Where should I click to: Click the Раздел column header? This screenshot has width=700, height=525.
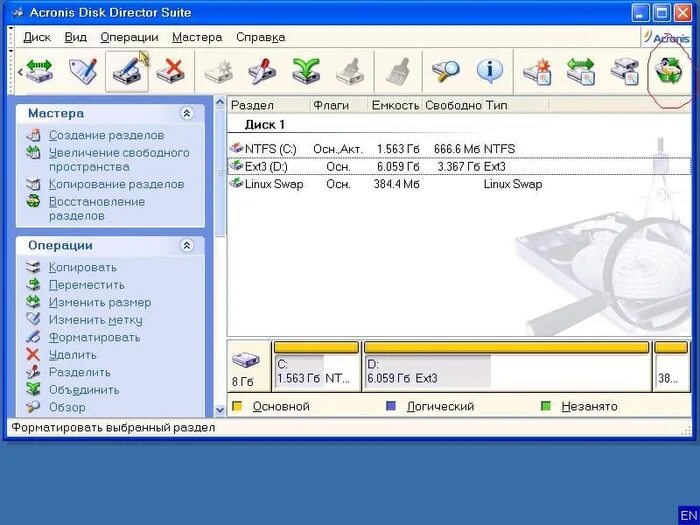pyautogui.click(x=269, y=105)
